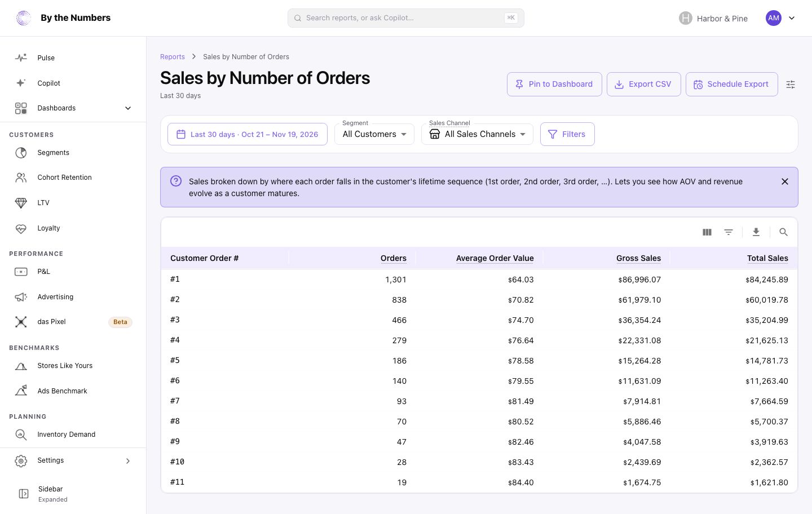Click the $11,263.40 total sales cell

(x=767, y=381)
